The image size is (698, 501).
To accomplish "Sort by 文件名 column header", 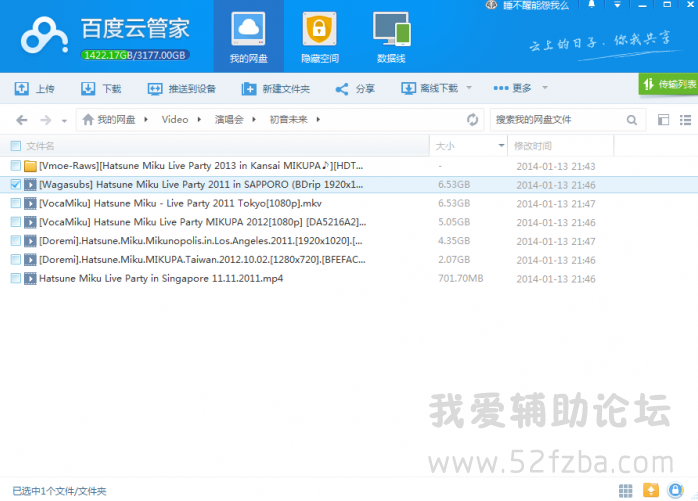I will (40, 146).
